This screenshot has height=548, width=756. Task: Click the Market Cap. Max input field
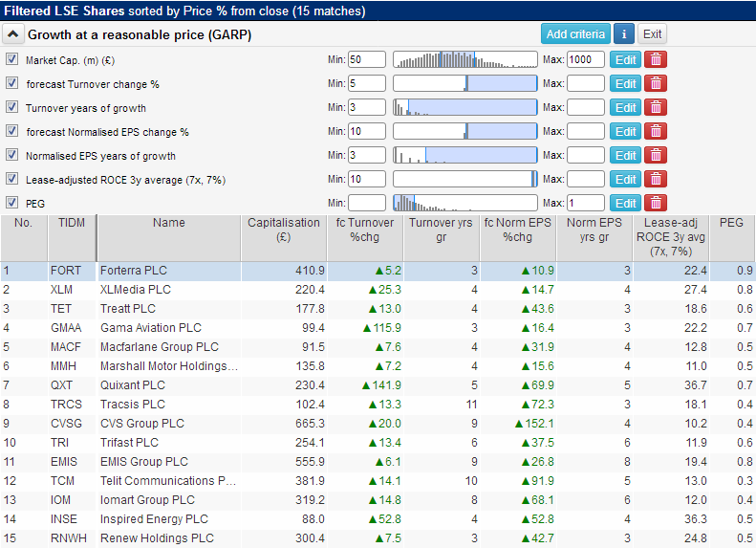pyautogui.click(x=586, y=59)
